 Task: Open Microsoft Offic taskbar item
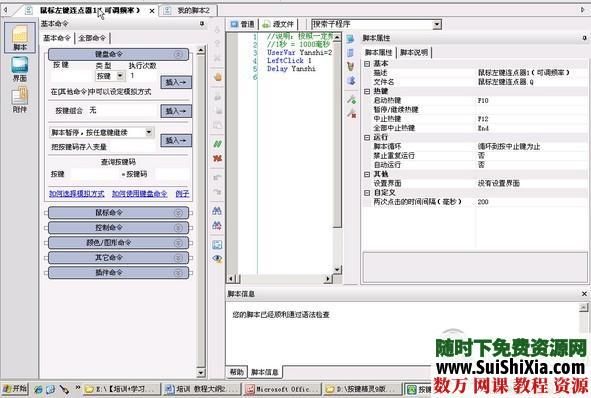pyautogui.click(x=282, y=389)
